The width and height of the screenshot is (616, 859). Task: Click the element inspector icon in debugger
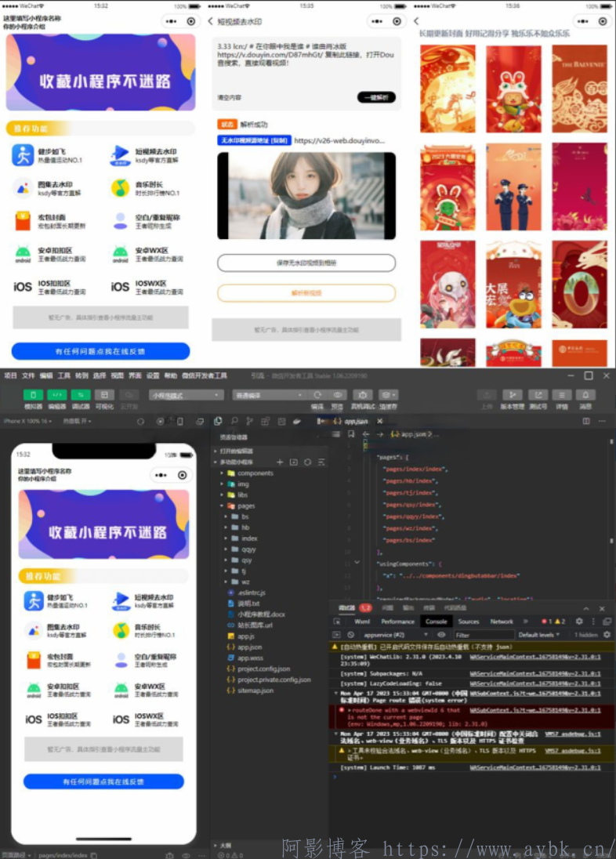pyautogui.click(x=336, y=622)
